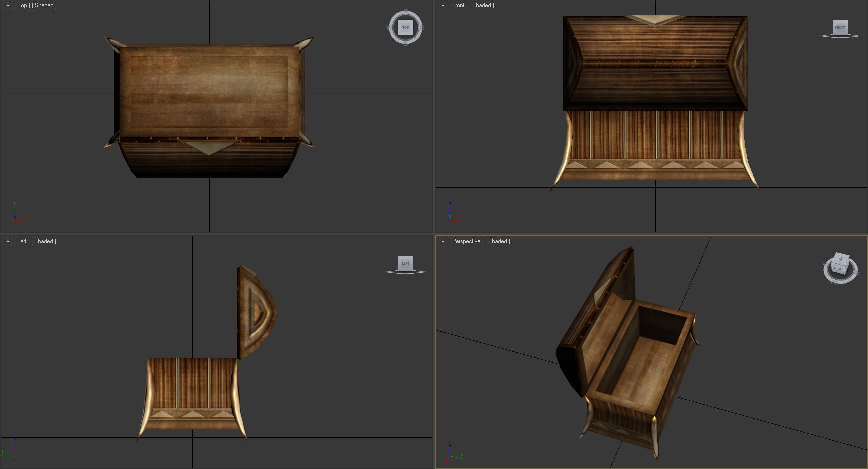This screenshot has height=469, width=868.
Task: Open the [Front] view label menu
Action: tap(458, 5)
